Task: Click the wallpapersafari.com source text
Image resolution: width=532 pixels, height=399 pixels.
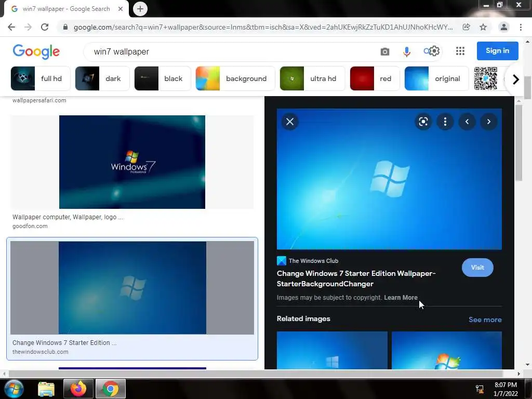Action: (39, 100)
